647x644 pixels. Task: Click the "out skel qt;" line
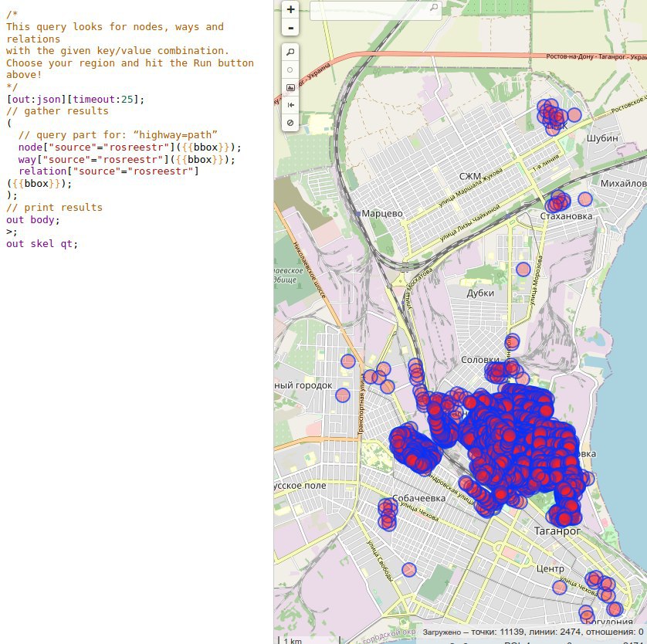42,244
